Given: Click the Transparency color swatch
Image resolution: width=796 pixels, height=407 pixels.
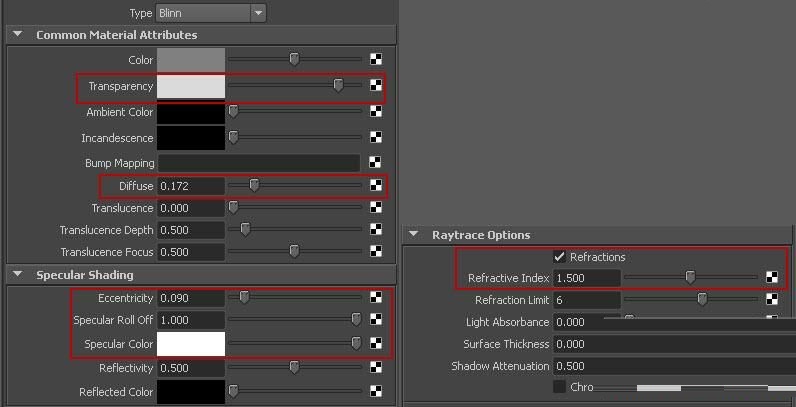Looking at the screenshot, I should (191, 86).
